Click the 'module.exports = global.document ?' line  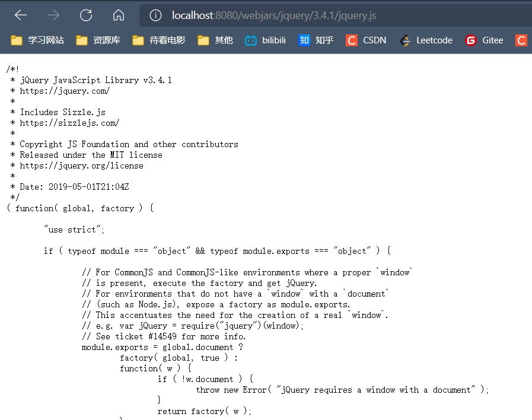pos(163,348)
